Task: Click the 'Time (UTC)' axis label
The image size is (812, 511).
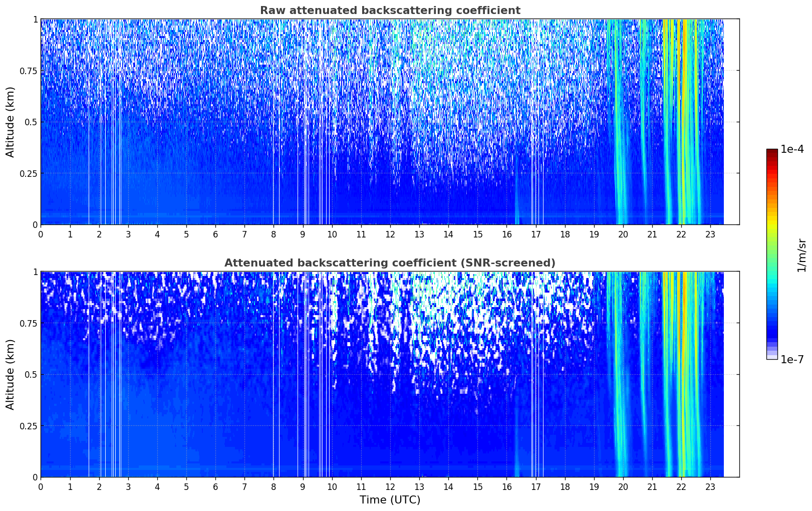Action: coord(390,500)
